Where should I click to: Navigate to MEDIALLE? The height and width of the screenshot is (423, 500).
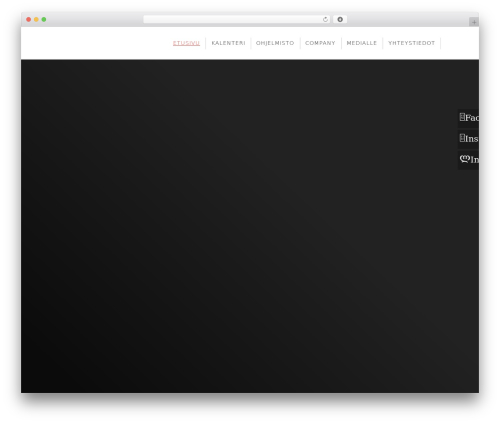[362, 43]
